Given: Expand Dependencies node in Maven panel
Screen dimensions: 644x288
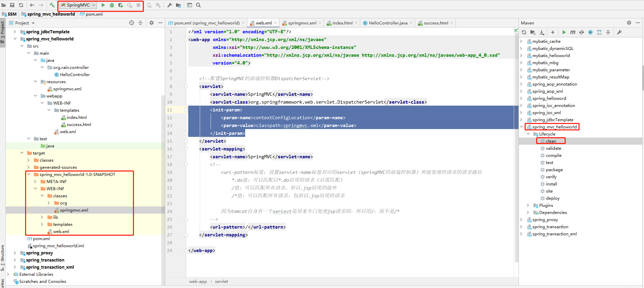Looking at the screenshot, I should [528, 213].
